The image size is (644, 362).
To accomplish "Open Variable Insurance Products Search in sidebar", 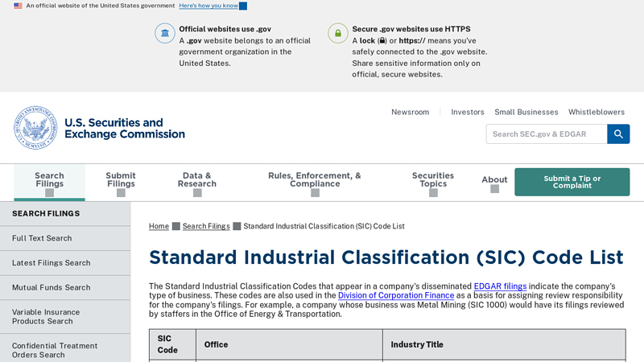I will (65, 317).
